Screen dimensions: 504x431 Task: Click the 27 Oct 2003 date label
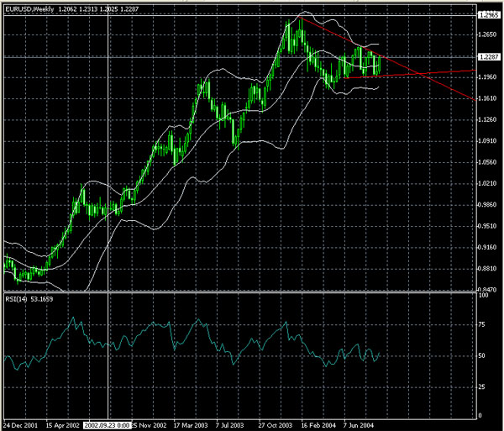tap(276, 425)
